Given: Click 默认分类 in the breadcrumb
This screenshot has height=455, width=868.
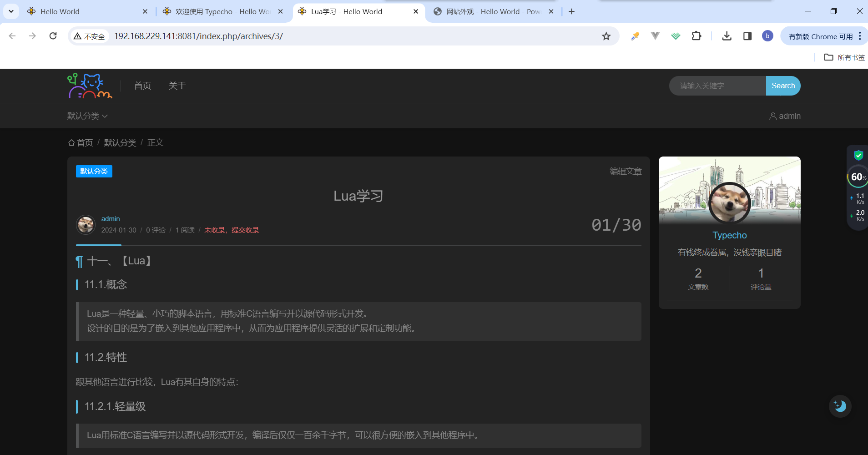Looking at the screenshot, I should [120, 142].
